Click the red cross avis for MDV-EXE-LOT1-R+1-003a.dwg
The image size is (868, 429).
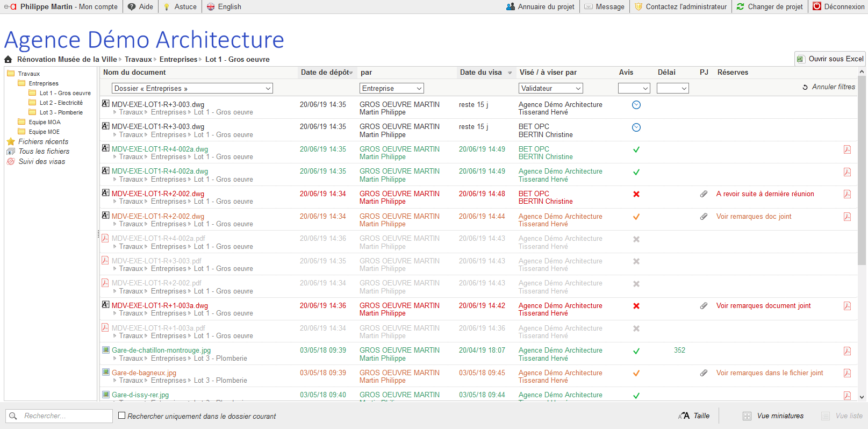click(x=636, y=306)
